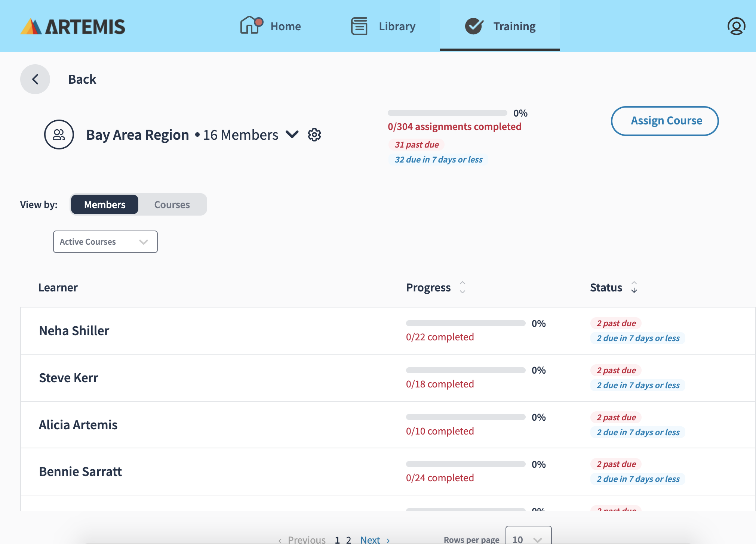Viewport: 756px width, 544px height.
Task: Click the Training checkmark icon
Action: click(474, 26)
